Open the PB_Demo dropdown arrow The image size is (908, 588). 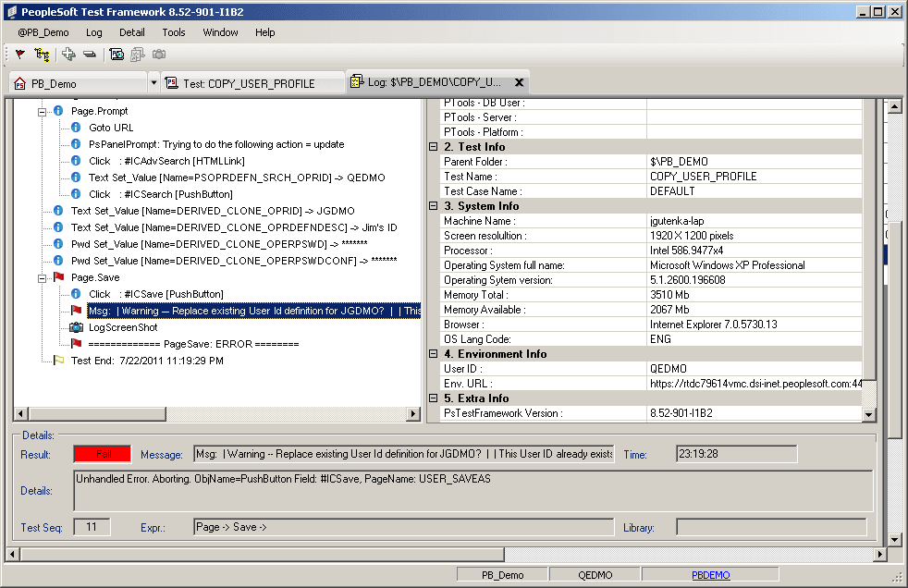153,82
